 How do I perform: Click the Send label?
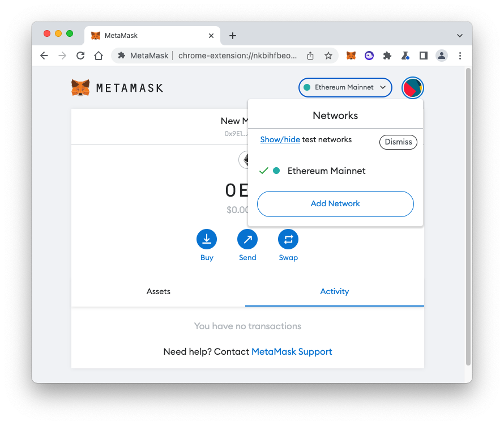pyautogui.click(x=247, y=258)
